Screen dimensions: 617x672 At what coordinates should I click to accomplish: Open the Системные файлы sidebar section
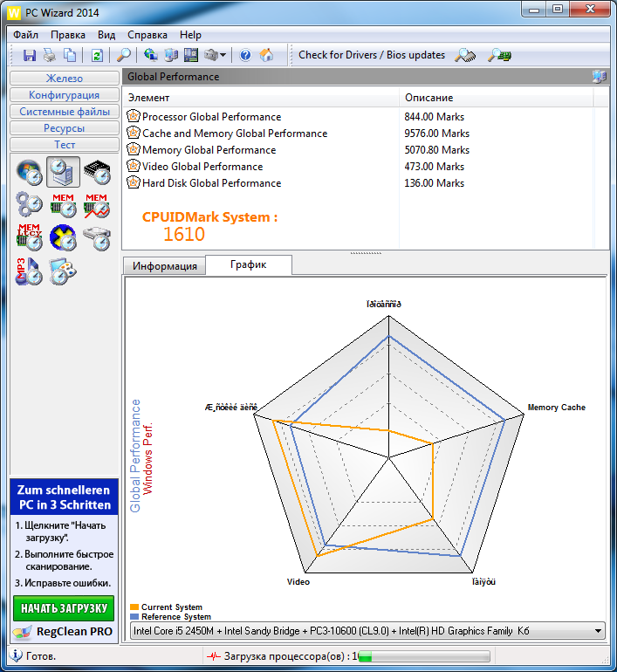click(x=65, y=112)
